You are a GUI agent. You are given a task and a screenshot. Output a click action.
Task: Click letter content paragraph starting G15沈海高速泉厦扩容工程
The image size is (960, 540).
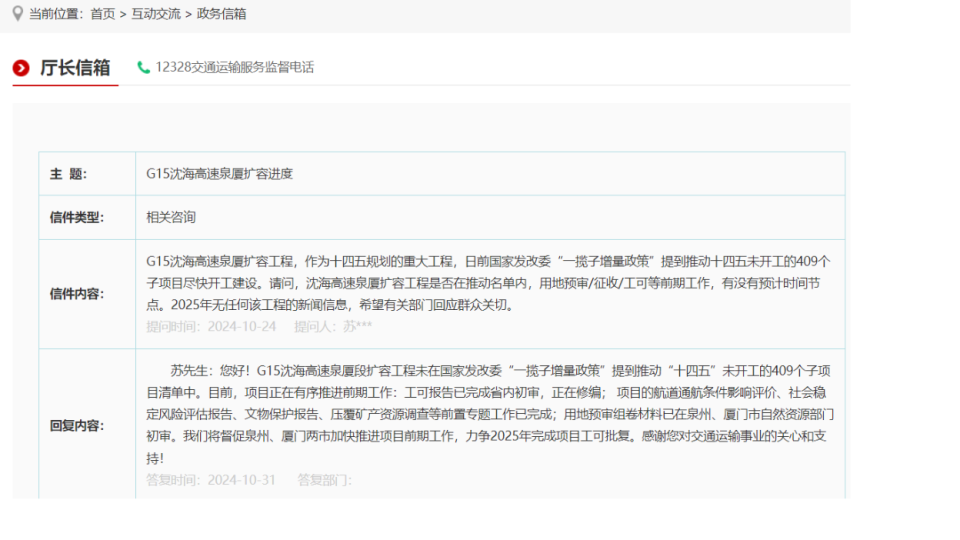488,283
